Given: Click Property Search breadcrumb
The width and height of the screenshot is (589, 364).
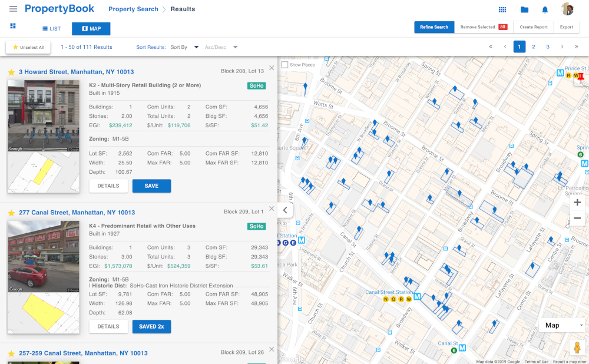Looking at the screenshot, I should pyautogui.click(x=133, y=9).
